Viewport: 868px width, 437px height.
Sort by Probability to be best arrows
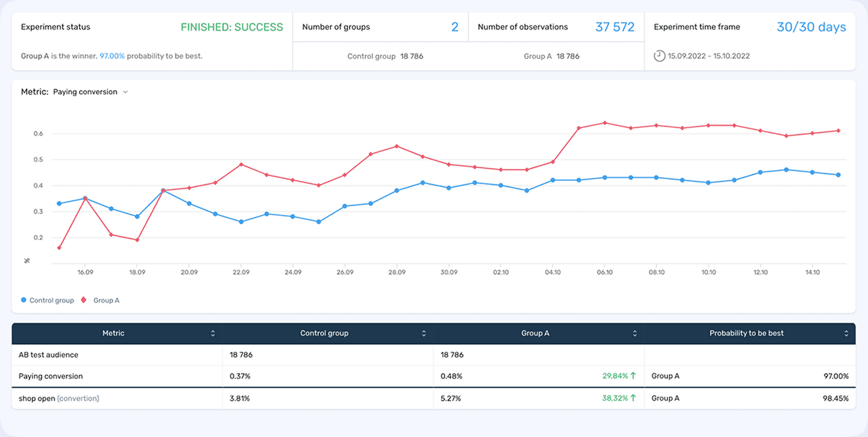click(846, 333)
